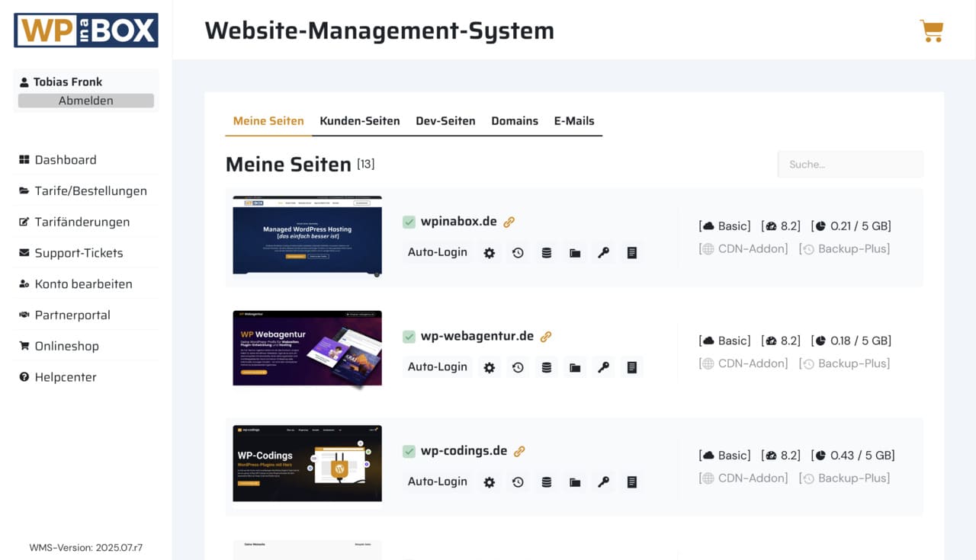This screenshot has width=976, height=560.
Task: Click CDN-Addon for wp-codings.de
Action: pyautogui.click(x=743, y=478)
